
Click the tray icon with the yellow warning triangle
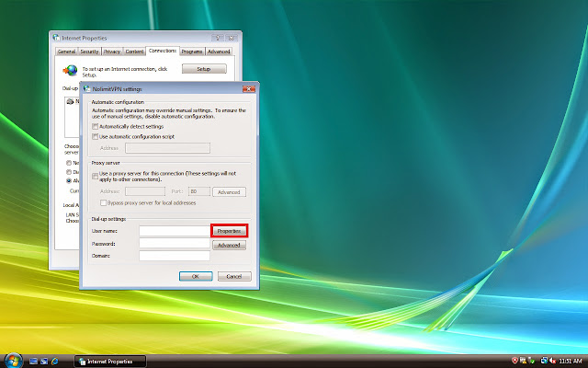[523, 361]
